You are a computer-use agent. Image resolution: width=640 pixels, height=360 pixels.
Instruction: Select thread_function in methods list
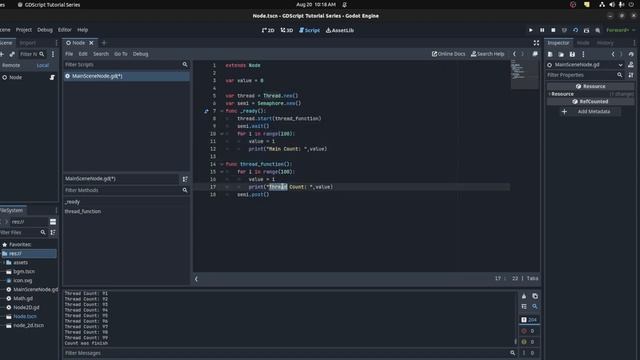point(83,211)
